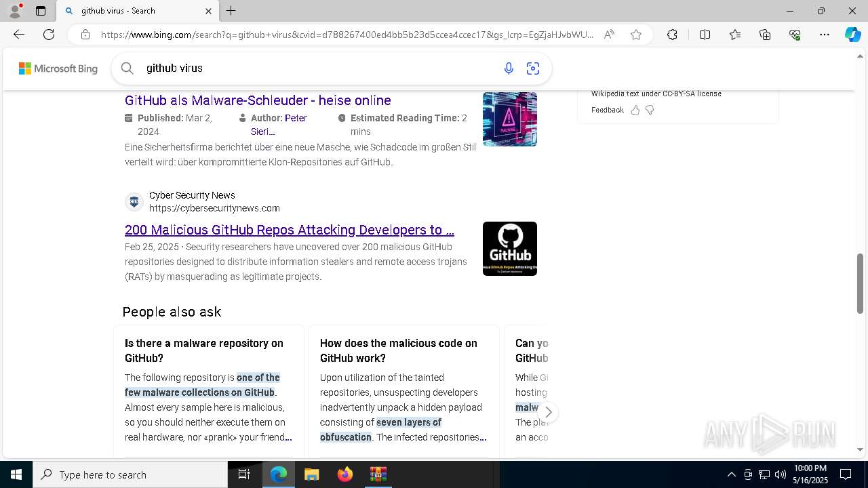The image size is (868, 488).
Task: Click the taskbar search box
Action: 130,474
